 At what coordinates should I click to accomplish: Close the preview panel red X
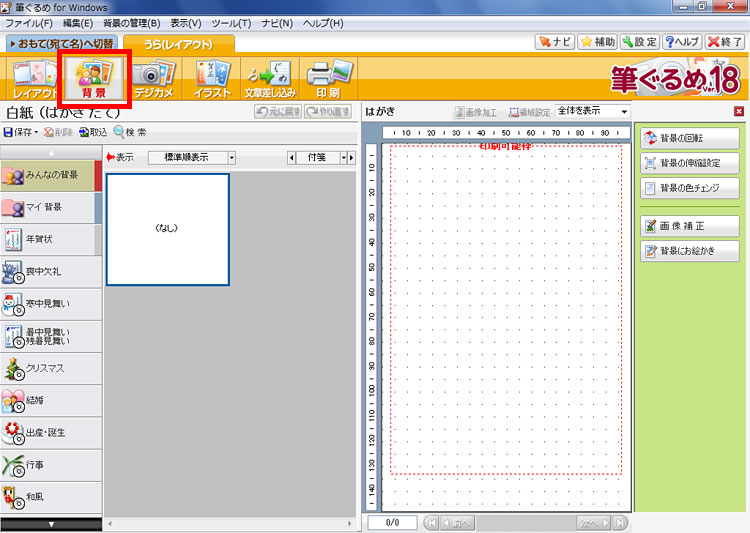pos(739,111)
